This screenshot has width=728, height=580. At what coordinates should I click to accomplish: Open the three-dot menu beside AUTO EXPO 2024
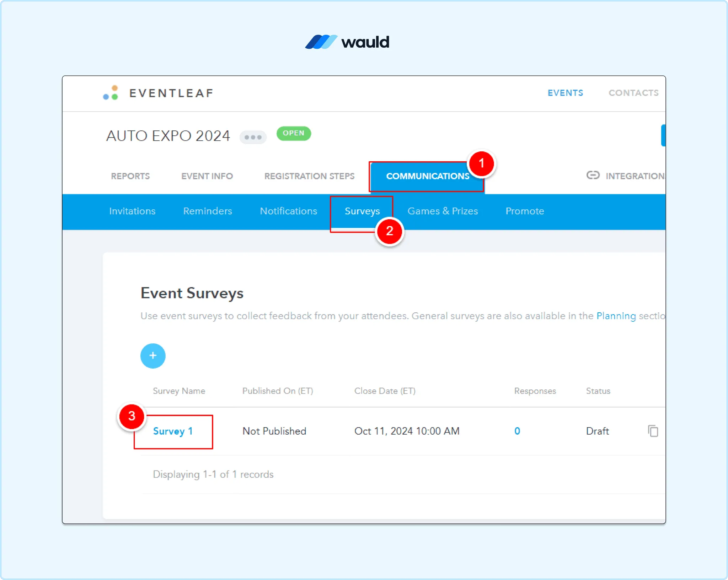click(x=253, y=137)
